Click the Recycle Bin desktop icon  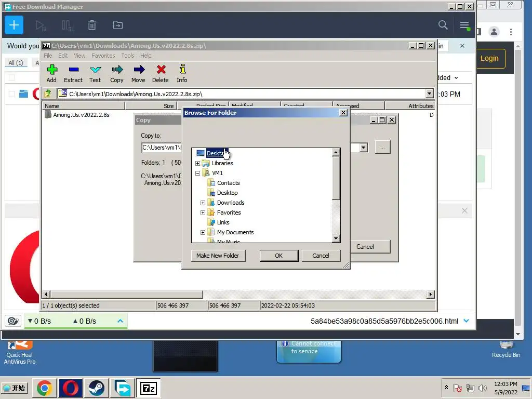506,350
